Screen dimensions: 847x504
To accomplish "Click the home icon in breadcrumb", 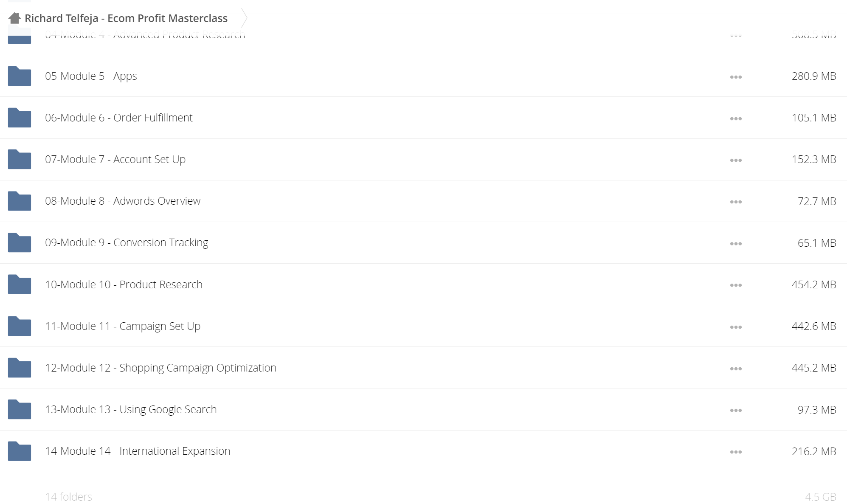I will pyautogui.click(x=14, y=18).
